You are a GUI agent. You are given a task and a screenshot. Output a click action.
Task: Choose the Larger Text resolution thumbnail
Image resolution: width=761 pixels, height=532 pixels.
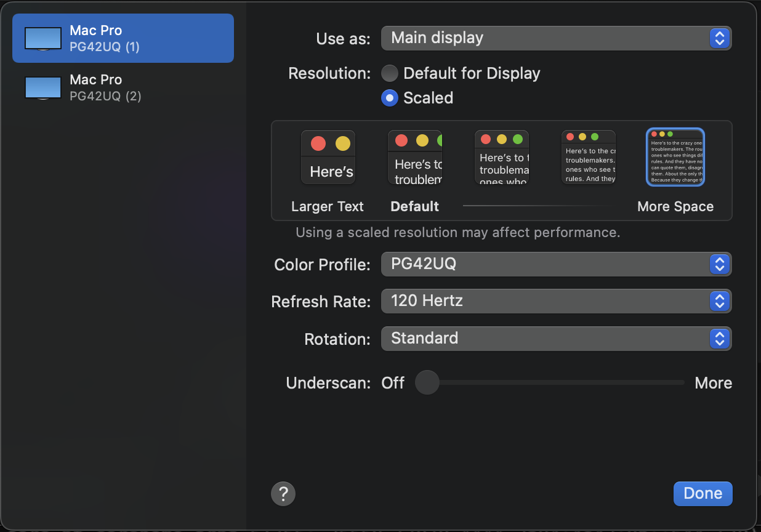coord(328,158)
